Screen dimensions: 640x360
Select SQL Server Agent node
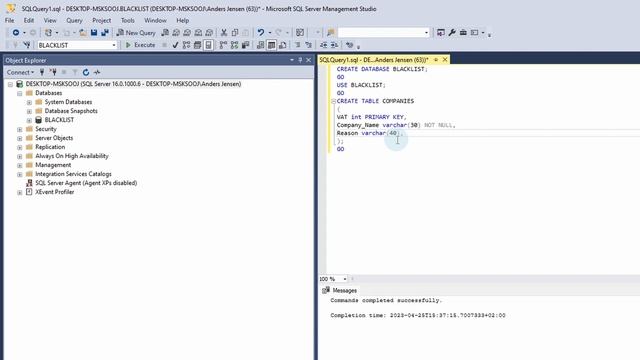(x=86, y=183)
